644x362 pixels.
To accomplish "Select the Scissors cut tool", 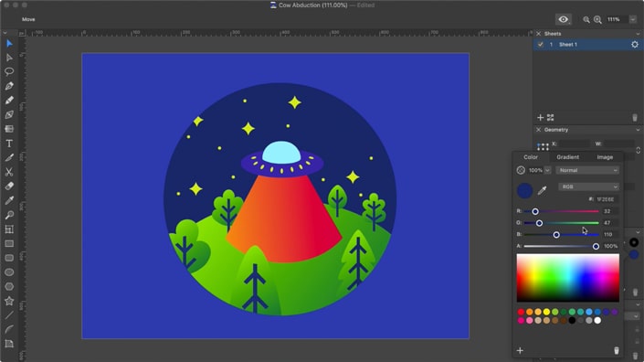I will (9, 172).
